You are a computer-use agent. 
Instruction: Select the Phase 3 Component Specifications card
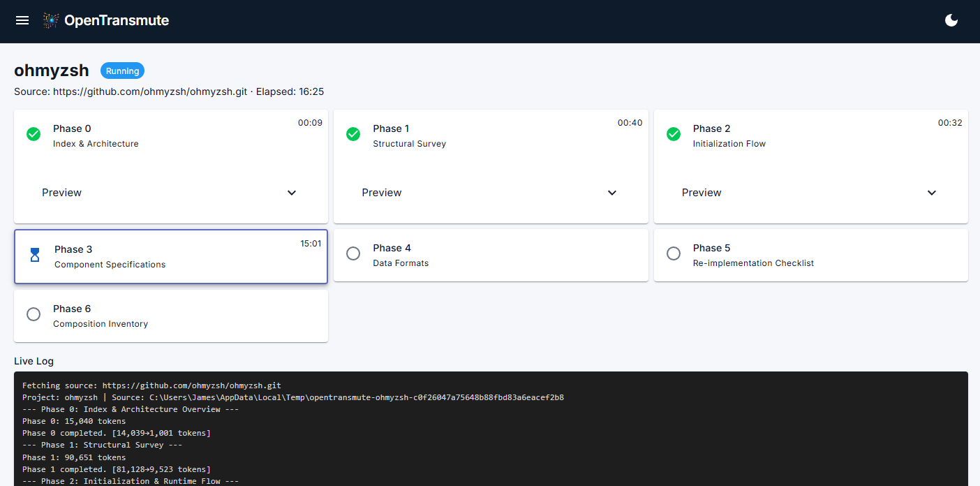coord(170,255)
